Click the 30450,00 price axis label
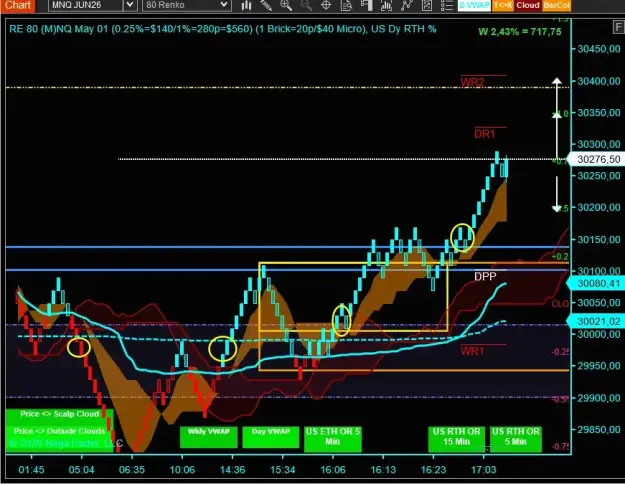 (x=599, y=49)
